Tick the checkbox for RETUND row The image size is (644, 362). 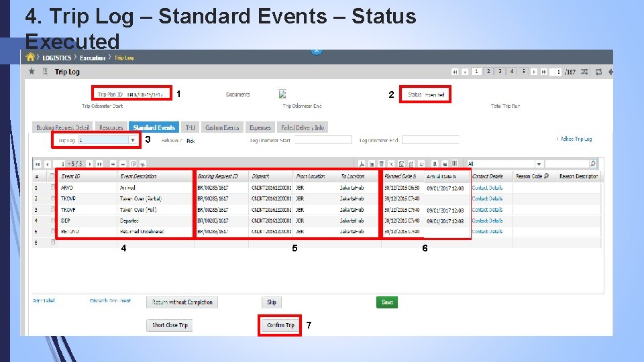click(x=52, y=231)
